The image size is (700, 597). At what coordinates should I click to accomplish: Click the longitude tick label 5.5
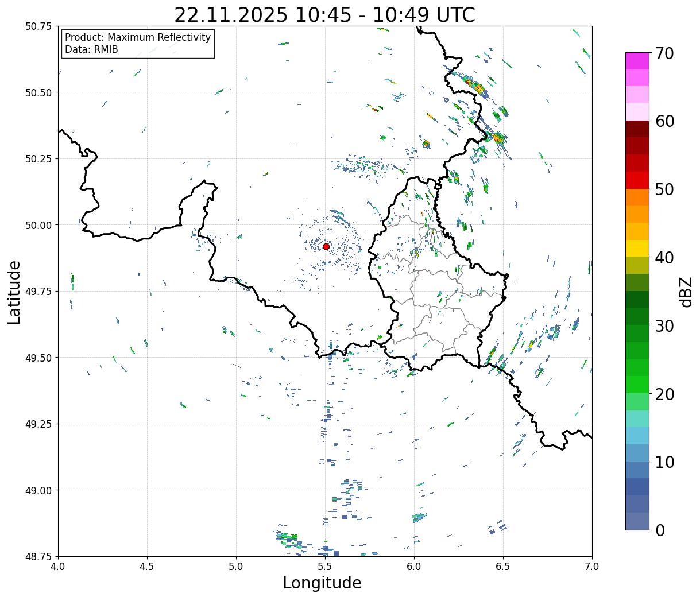click(325, 567)
